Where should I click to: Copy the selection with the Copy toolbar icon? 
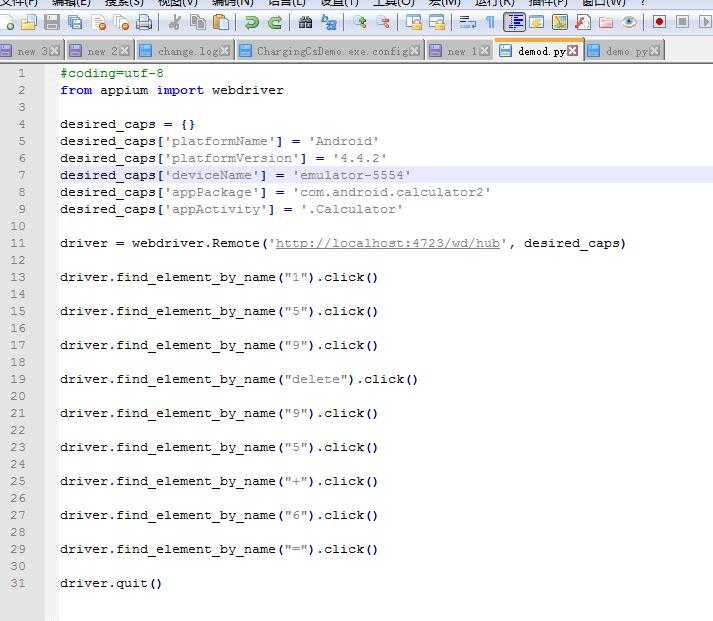click(x=198, y=22)
